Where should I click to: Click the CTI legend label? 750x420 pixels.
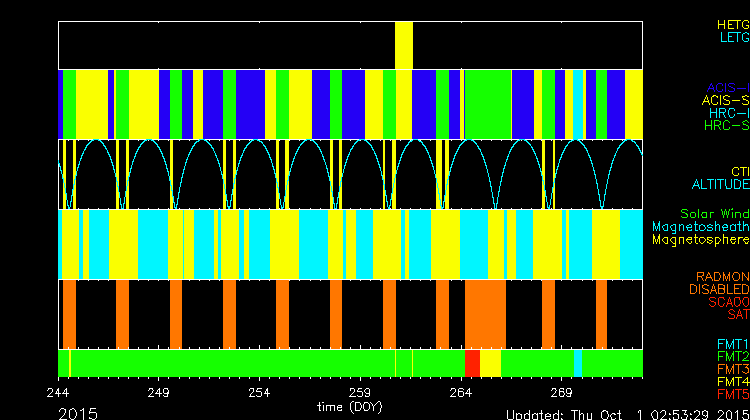739,172
